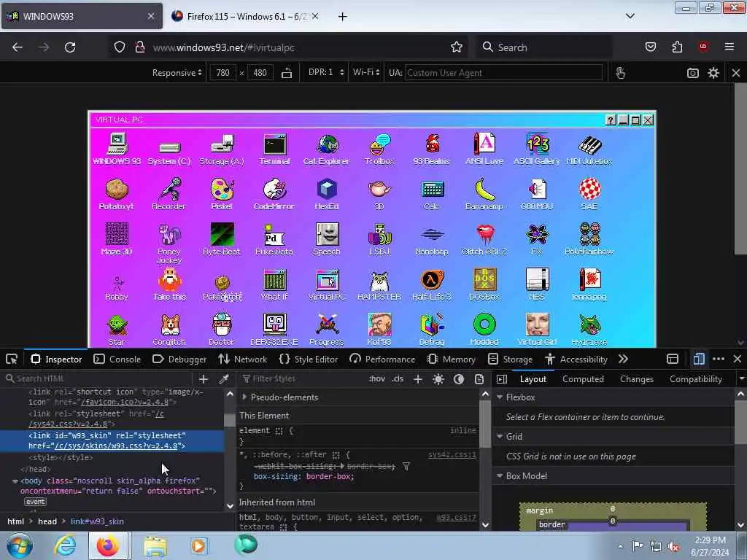
Task: Open the Responsive device dropdown
Action: point(177,73)
